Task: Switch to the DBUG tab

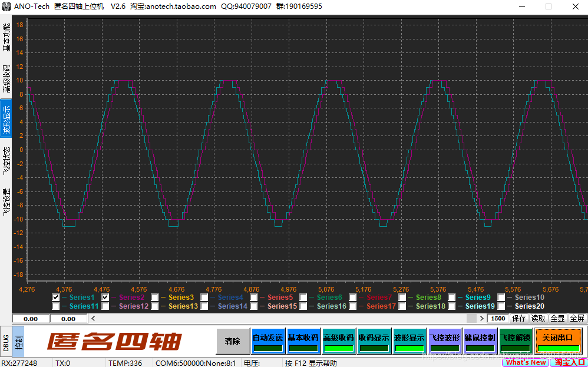Action: click(x=6, y=342)
